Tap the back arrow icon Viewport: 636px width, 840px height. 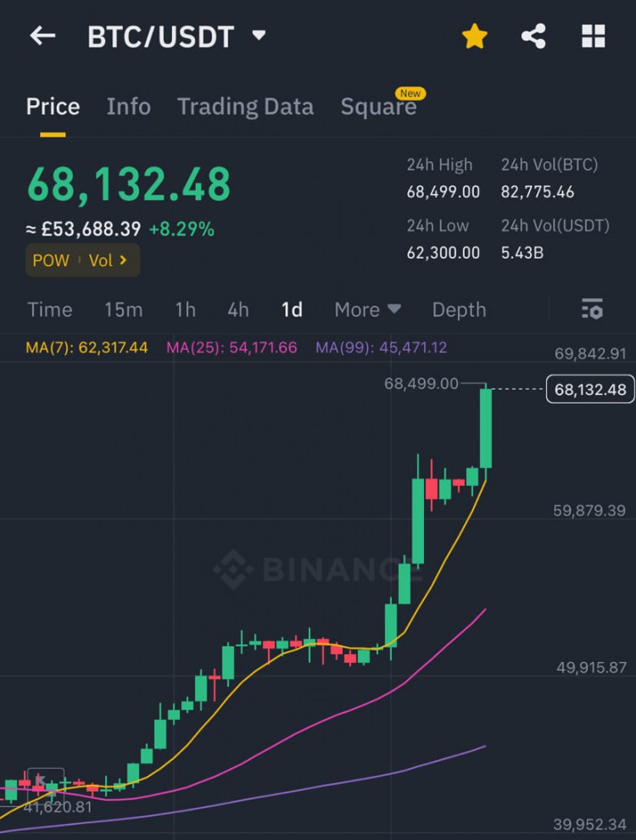(43, 36)
